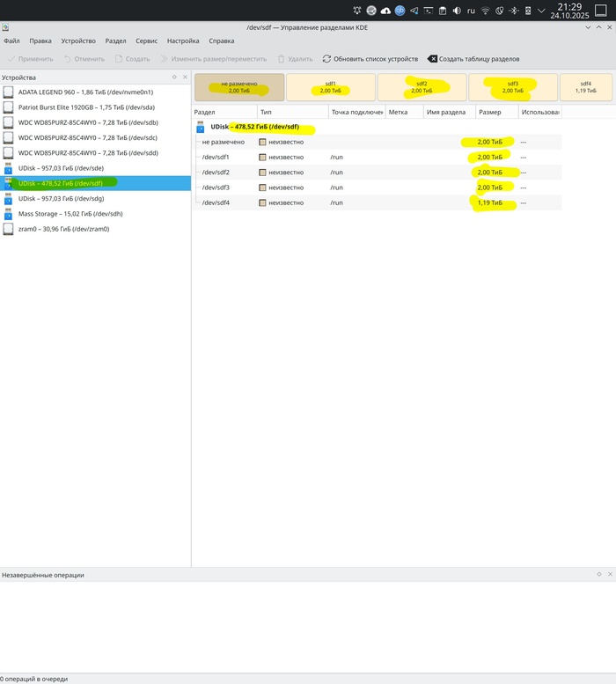The image size is (616, 684).
Task: Open the Device menu
Action: [x=78, y=40]
